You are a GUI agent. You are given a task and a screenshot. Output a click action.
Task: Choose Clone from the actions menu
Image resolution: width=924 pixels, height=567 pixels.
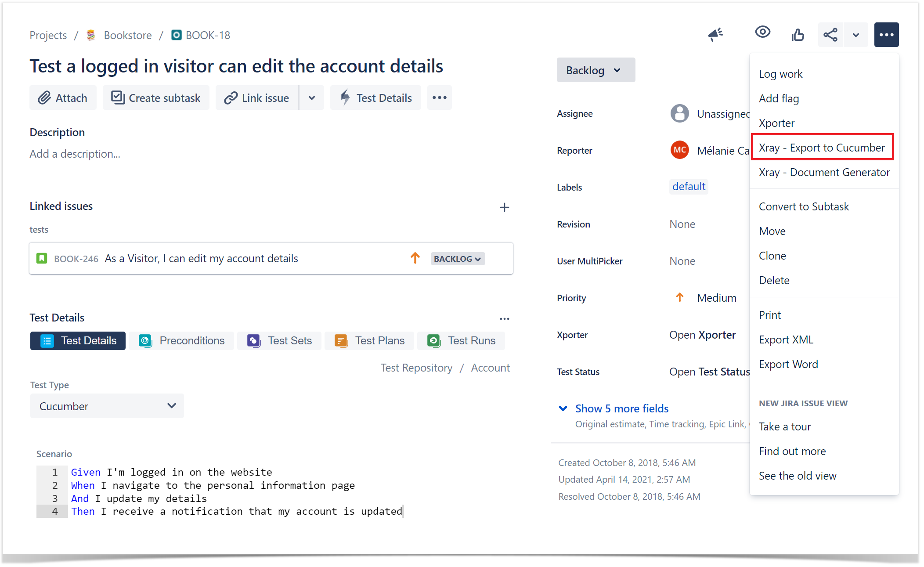pos(772,256)
